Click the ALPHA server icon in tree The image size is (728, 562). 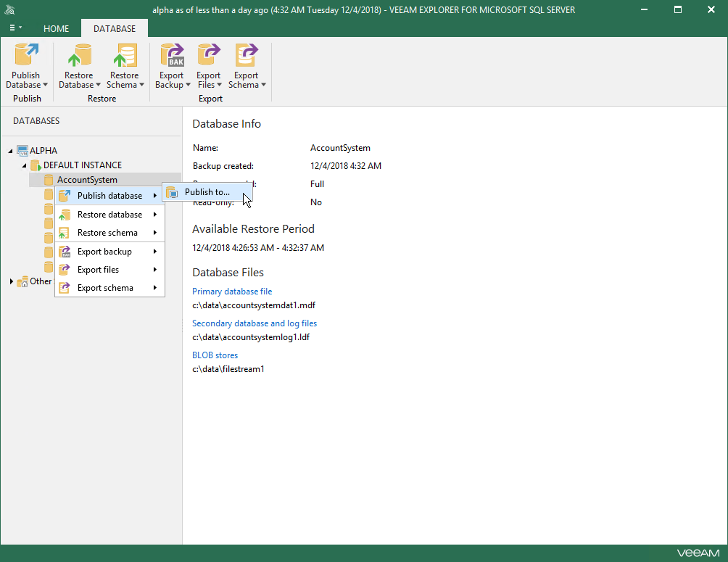pyautogui.click(x=22, y=151)
